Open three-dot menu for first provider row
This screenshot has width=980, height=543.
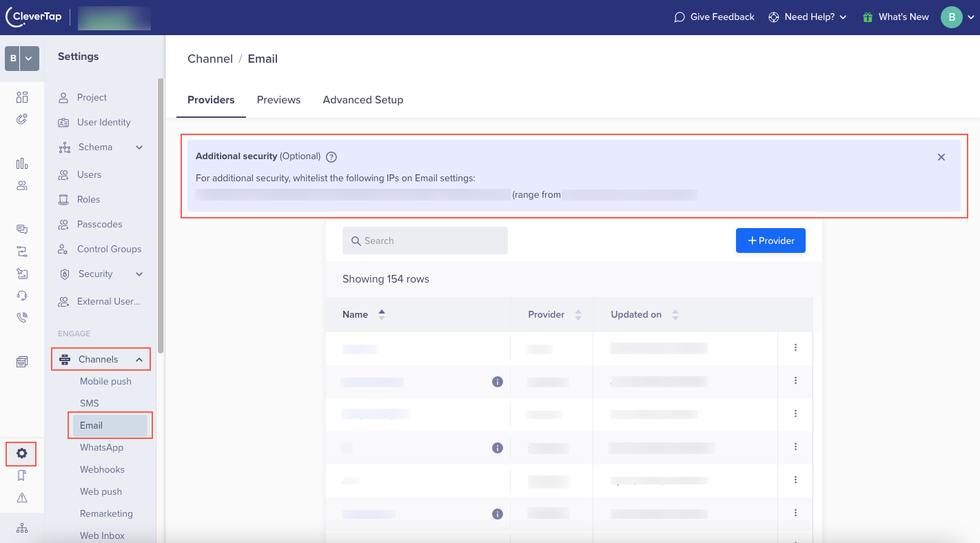tap(795, 347)
